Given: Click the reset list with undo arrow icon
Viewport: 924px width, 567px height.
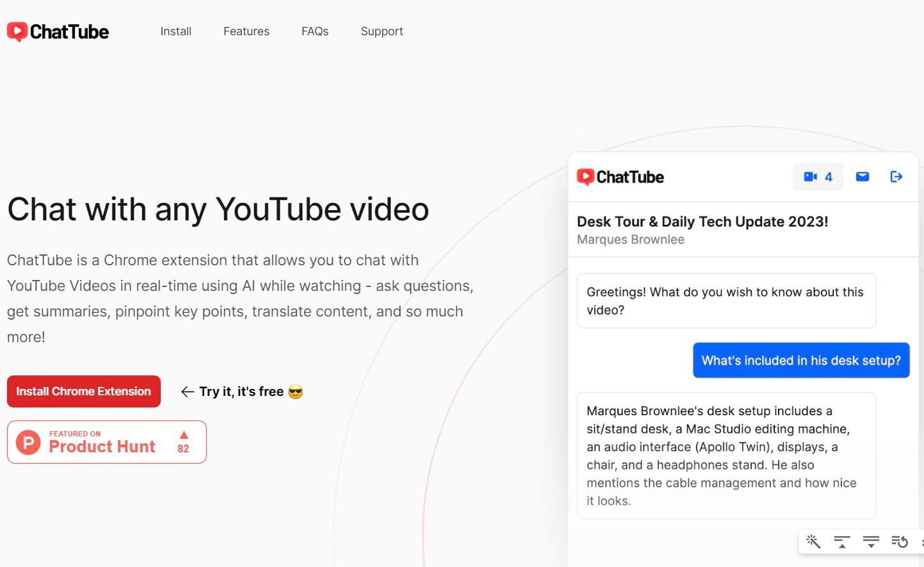Looking at the screenshot, I should [x=900, y=542].
